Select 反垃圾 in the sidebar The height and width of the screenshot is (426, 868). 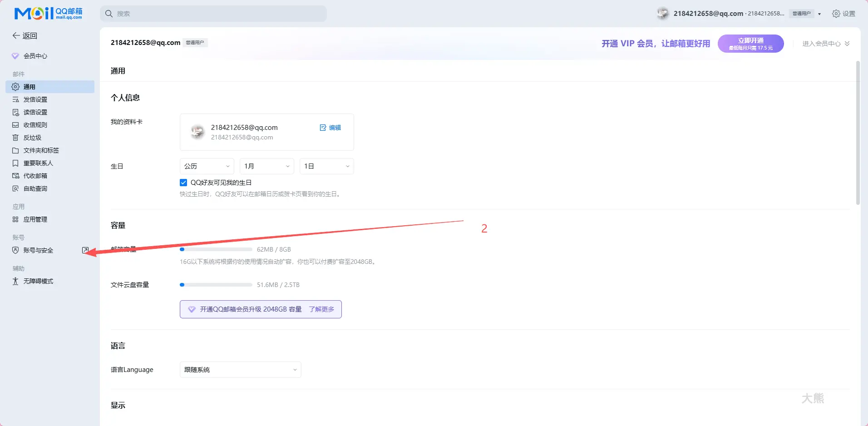(32, 138)
